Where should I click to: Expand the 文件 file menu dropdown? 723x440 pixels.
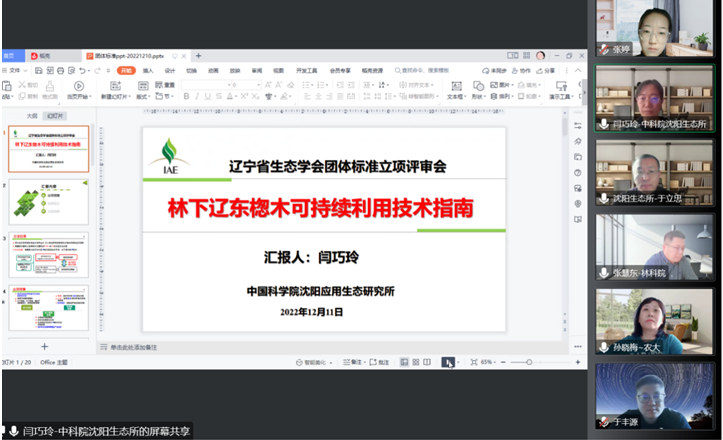click(17, 71)
